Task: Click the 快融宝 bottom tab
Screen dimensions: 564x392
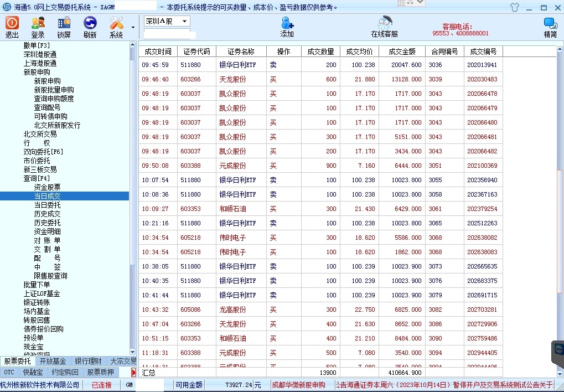Action: tap(33, 372)
